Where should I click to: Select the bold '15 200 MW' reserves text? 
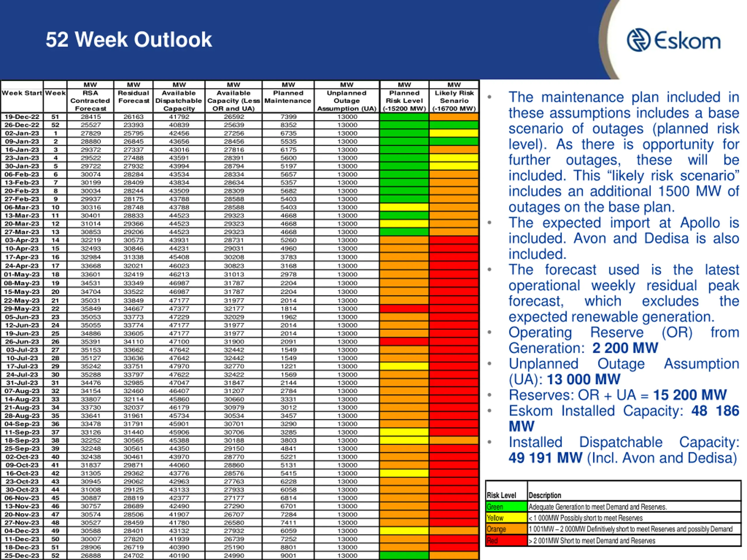click(x=690, y=395)
